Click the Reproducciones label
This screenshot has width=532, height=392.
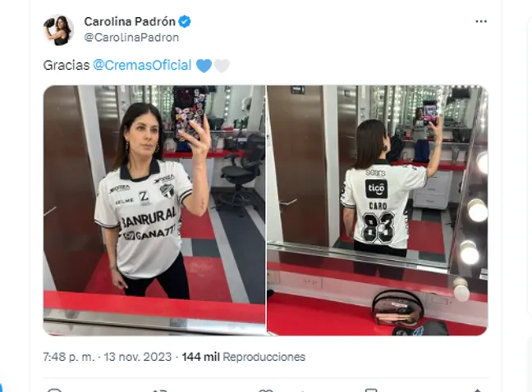[264, 357]
